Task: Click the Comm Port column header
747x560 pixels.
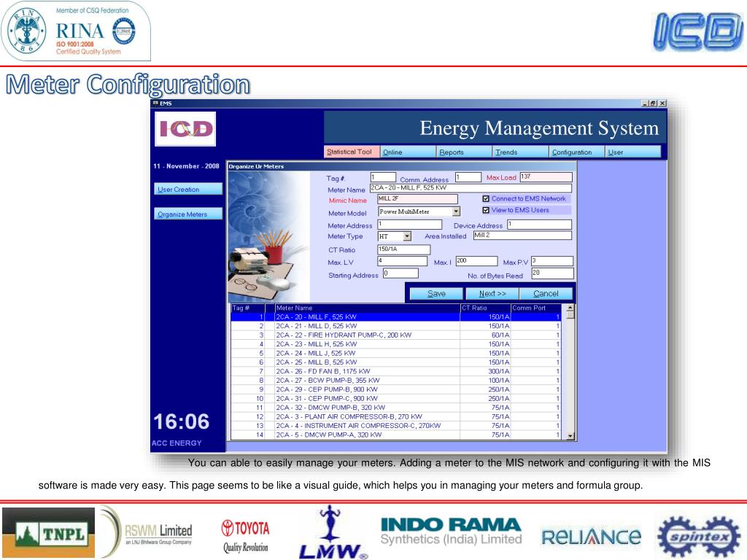Action: coord(535,308)
